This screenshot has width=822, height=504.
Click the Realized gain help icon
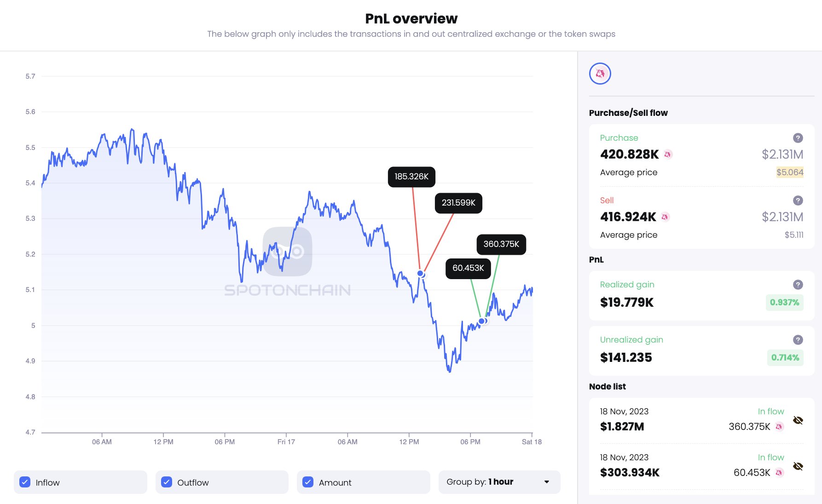(x=798, y=285)
